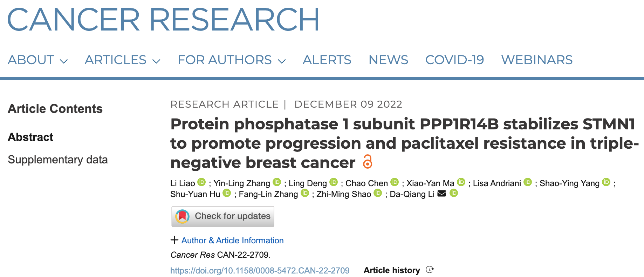The height and width of the screenshot is (277, 644).
Task: Open Shu-Yuan Hu's ORCID icon
Action: 227,193
